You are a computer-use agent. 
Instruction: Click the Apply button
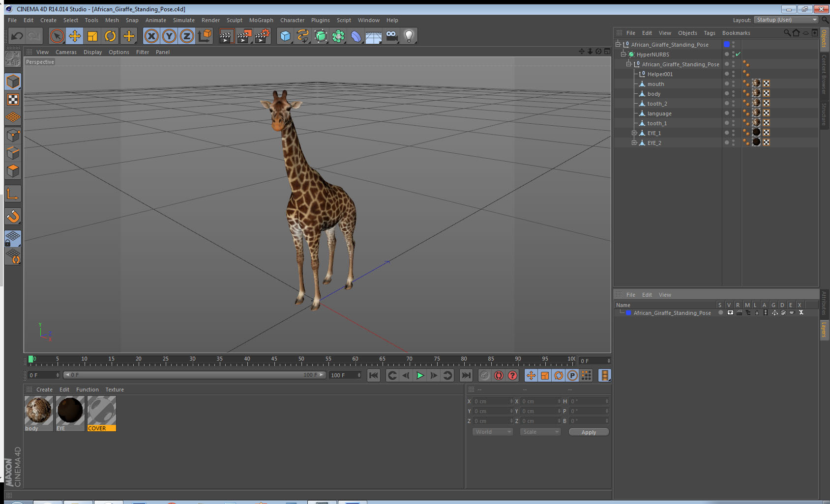click(589, 432)
